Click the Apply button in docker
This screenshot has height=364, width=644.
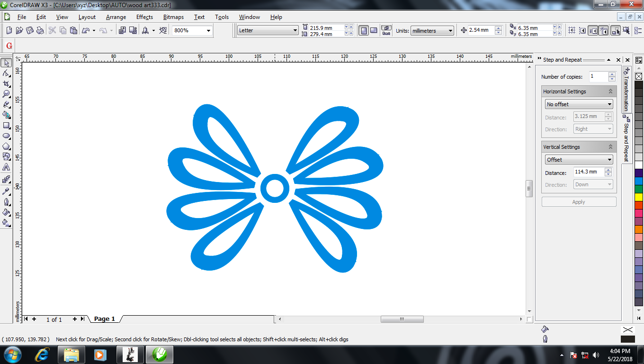point(579,202)
